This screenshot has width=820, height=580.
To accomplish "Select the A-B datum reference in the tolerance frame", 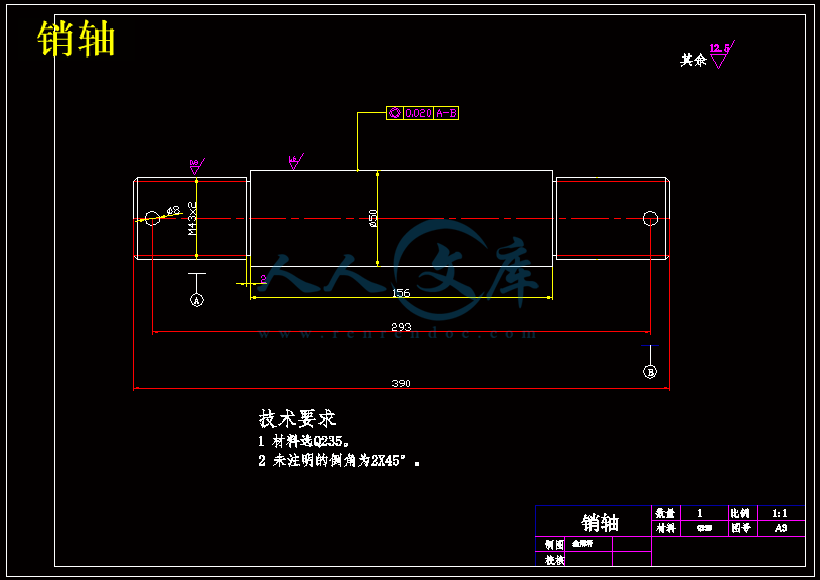I will [x=446, y=113].
